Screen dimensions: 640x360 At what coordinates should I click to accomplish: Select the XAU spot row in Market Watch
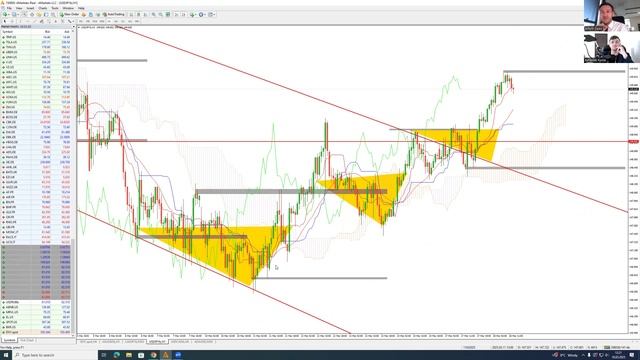coord(36,332)
